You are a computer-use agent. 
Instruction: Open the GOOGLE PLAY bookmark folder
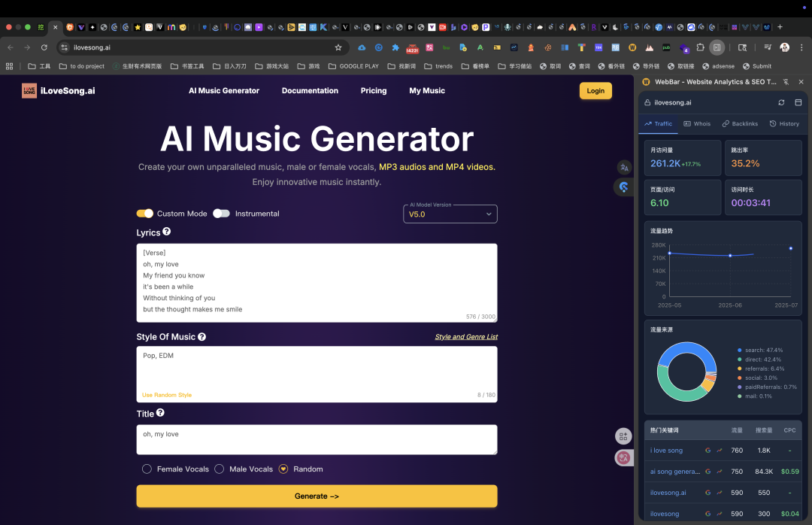pyautogui.click(x=353, y=66)
